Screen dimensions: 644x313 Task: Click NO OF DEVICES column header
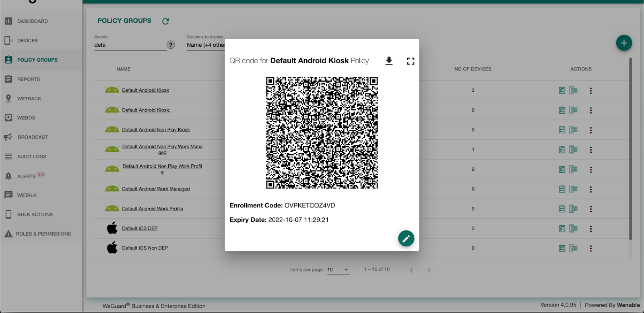coord(473,69)
